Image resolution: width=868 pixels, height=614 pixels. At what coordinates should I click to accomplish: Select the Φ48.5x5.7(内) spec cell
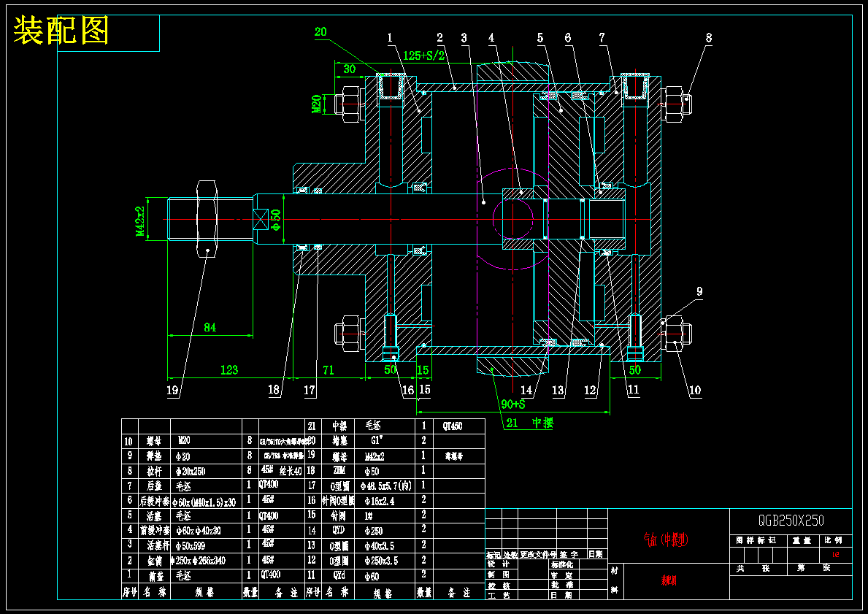click(x=386, y=486)
